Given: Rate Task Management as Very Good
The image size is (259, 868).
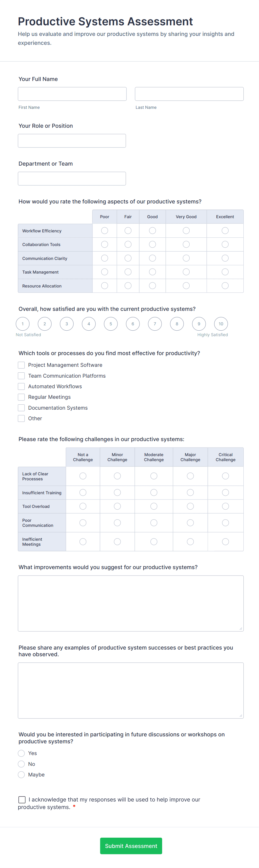Looking at the screenshot, I should pyautogui.click(x=186, y=272).
